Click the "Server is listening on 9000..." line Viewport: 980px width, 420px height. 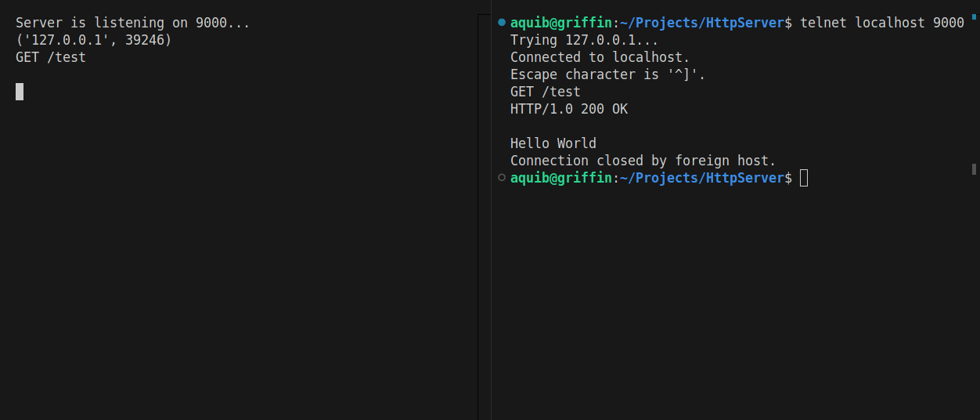(x=132, y=24)
